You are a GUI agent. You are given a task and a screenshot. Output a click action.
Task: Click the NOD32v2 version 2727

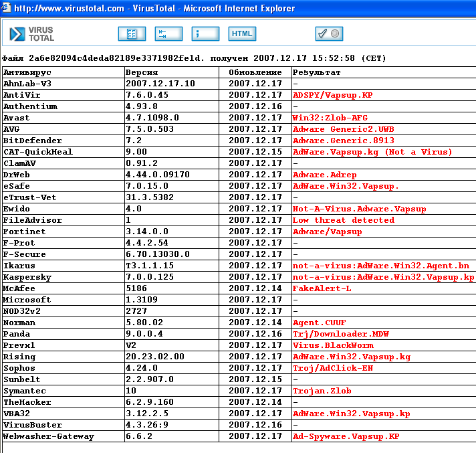pyautogui.click(x=136, y=311)
